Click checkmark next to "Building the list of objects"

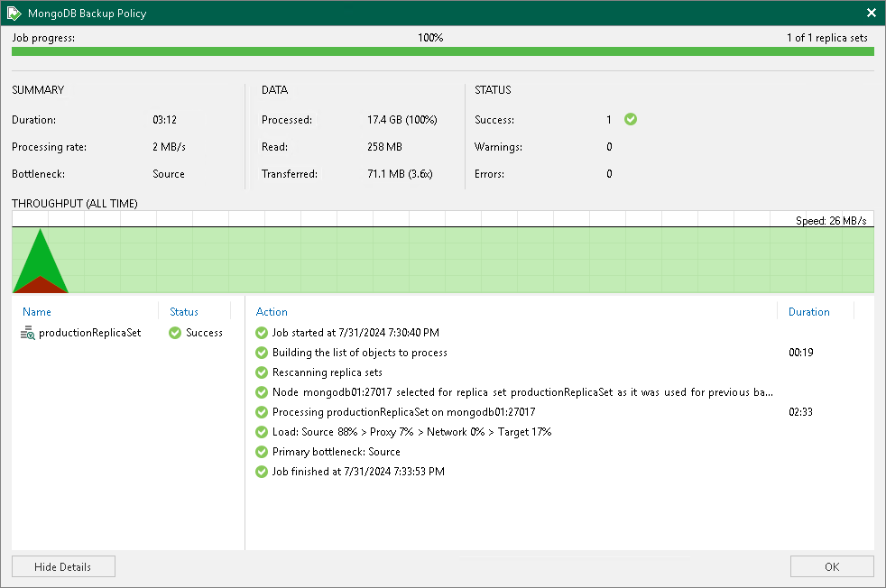point(262,353)
